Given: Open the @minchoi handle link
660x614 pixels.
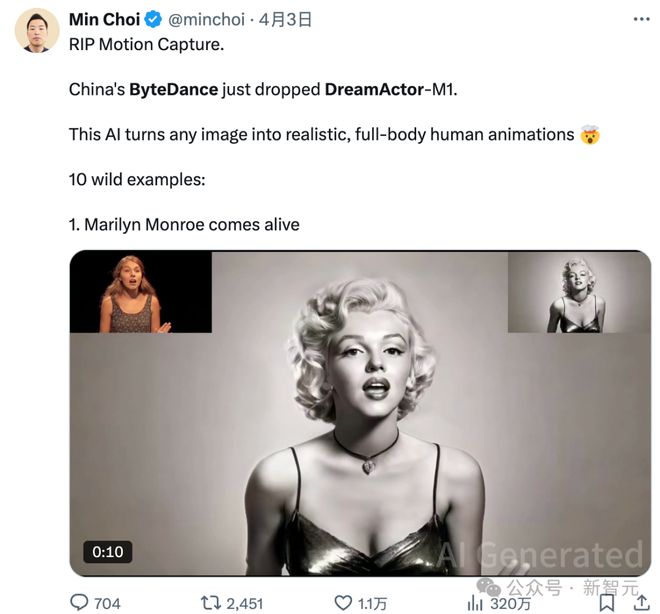Looking at the screenshot, I should tap(205, 20).
